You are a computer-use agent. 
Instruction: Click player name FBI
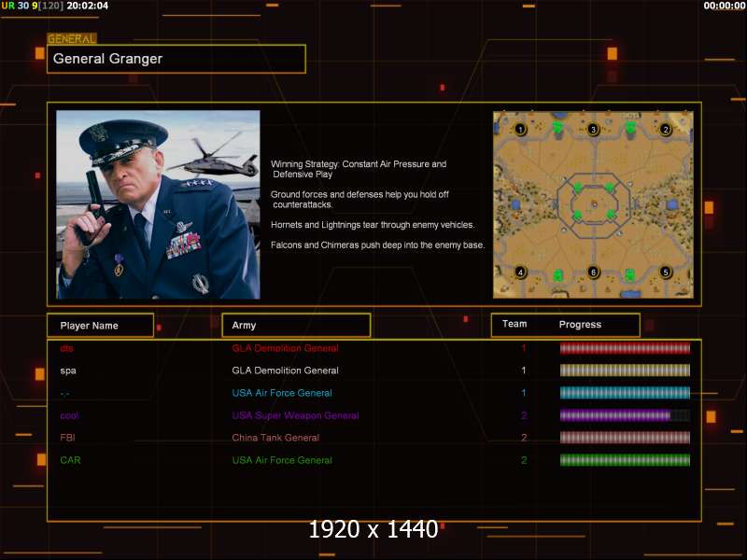(67, 438)
